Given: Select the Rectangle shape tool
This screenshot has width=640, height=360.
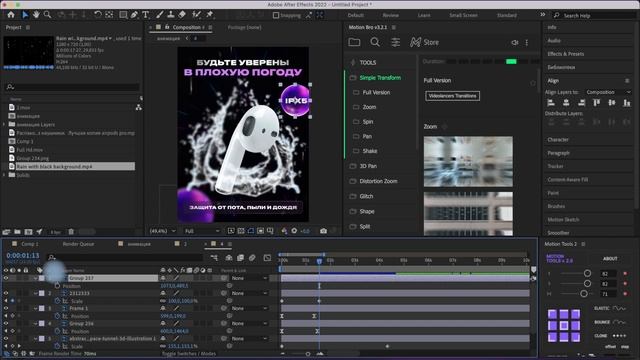Looking at the screenshot, I should tap(123, 15).
